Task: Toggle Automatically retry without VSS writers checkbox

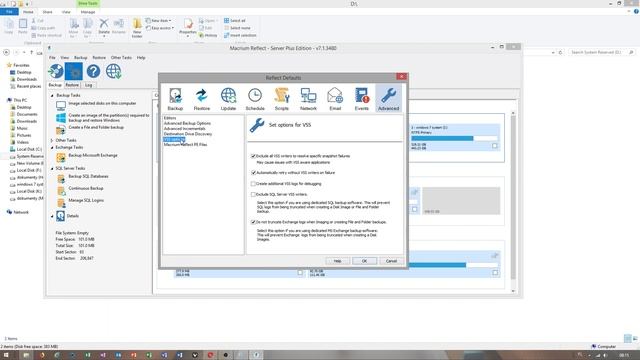Action: 253,173
